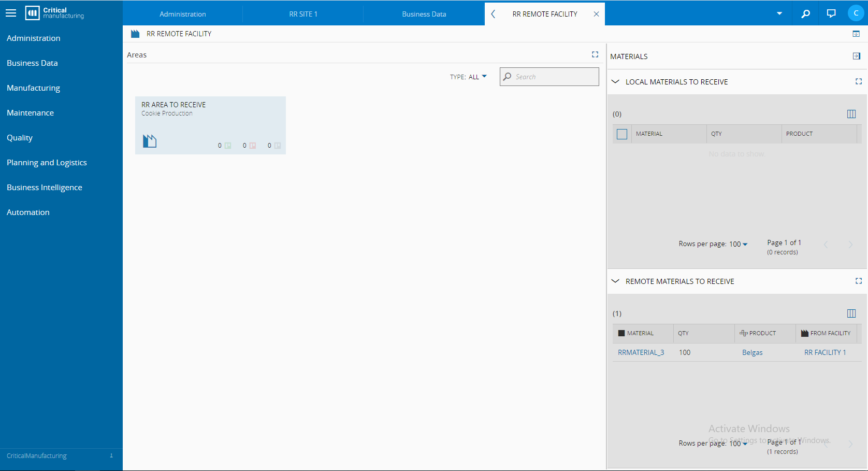
Task: Open Planning and Logistics in the sidebar
Action: coord(47,163)
